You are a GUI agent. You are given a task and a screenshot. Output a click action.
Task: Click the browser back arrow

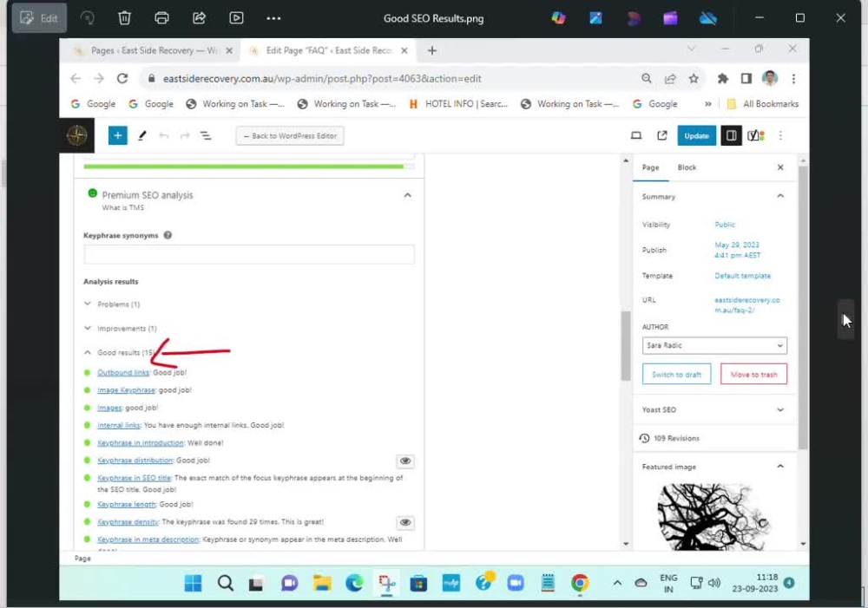[x=76, y=79]
